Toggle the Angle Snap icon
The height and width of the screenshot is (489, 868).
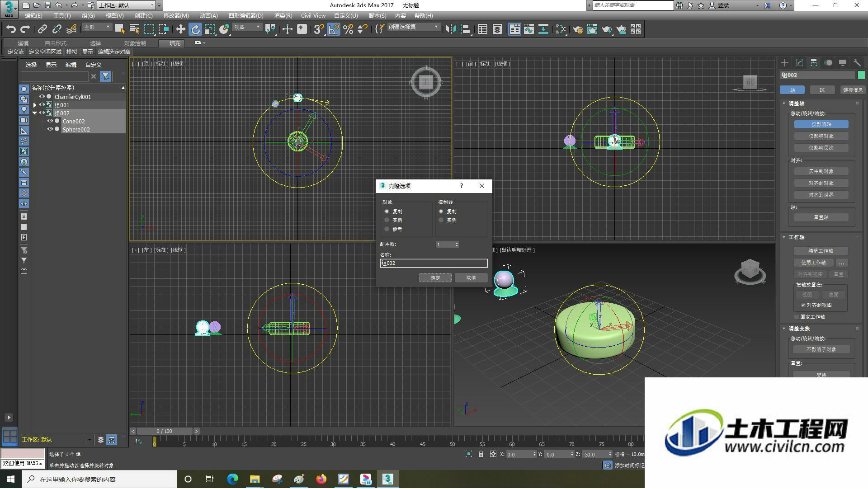click(333, 29)
